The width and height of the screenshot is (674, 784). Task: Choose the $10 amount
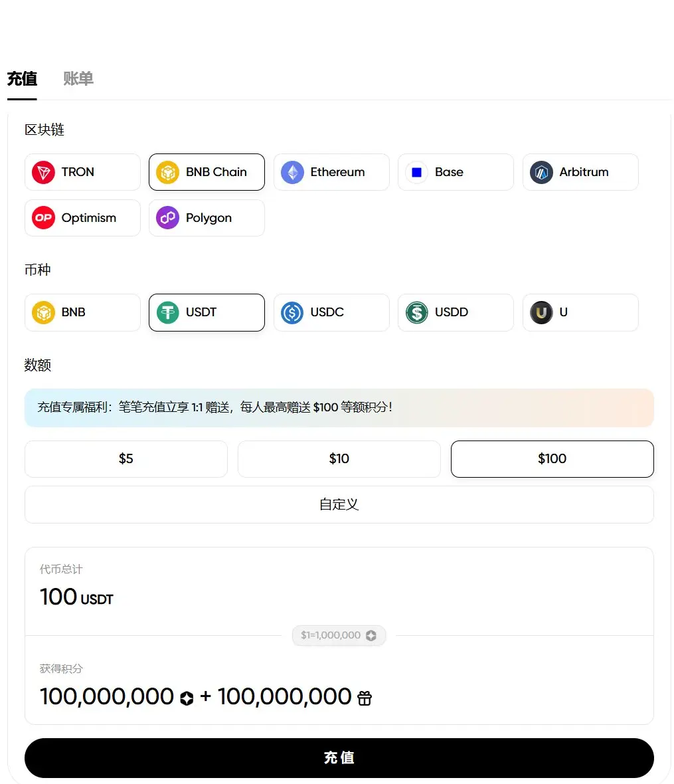[339, 459]
